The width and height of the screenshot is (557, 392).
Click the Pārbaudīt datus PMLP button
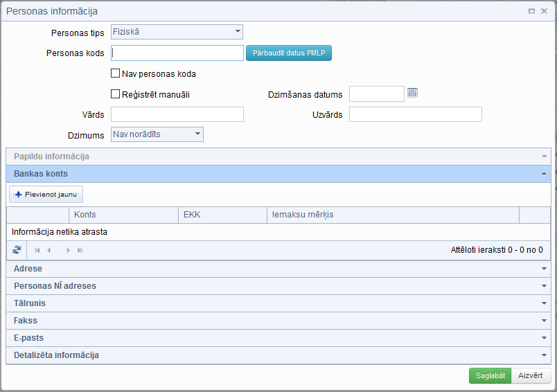pos(289,53)
